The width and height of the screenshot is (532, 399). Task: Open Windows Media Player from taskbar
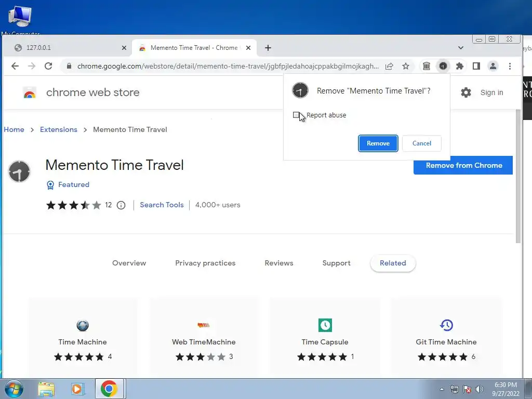(x=78, y=389)
